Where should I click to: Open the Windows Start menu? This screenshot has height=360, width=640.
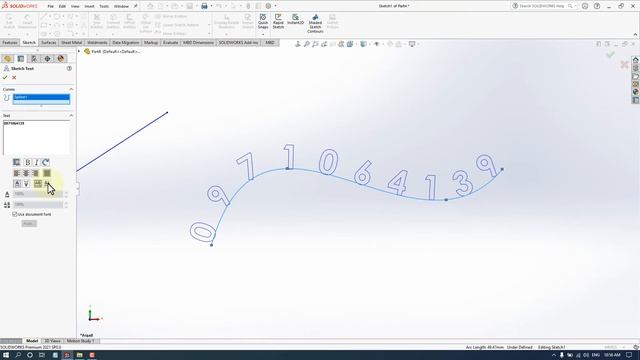point(6,355)
